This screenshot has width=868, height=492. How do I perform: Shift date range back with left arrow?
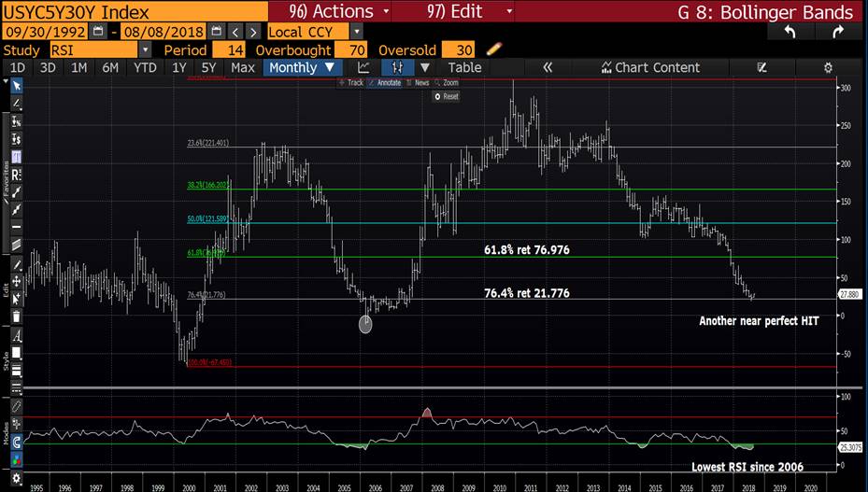click(x=235, y=32)
